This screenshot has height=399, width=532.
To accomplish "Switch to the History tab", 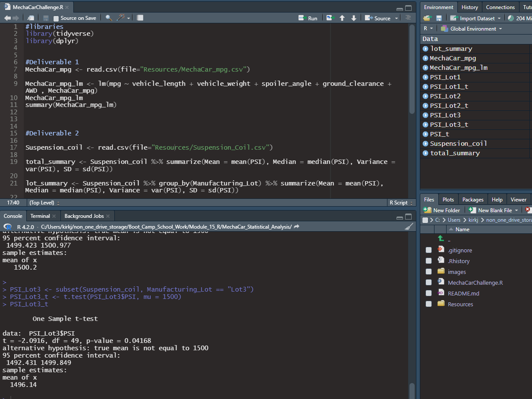I will pyautogui.click(x=469, y=7).
